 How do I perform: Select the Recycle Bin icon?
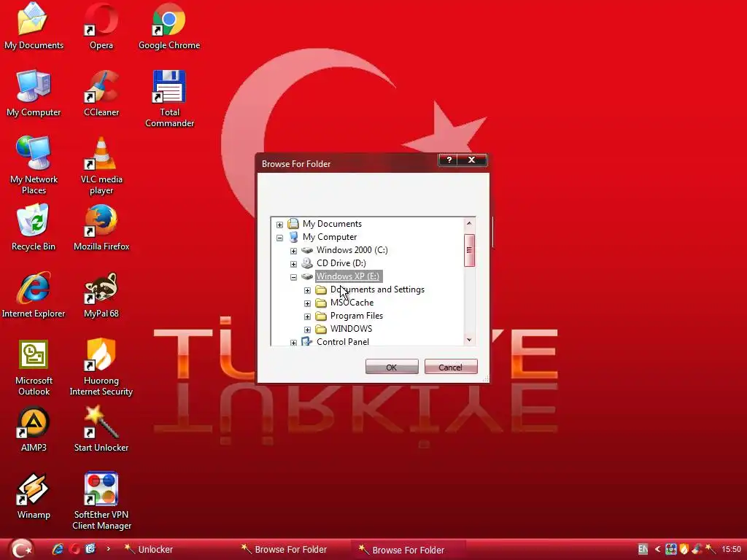pos(34,227)
